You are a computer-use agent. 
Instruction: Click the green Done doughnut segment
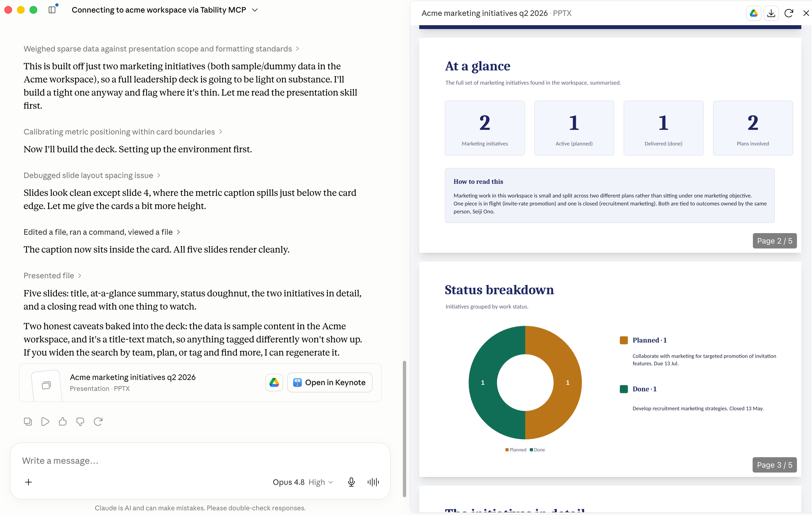[x=483, y=382]
